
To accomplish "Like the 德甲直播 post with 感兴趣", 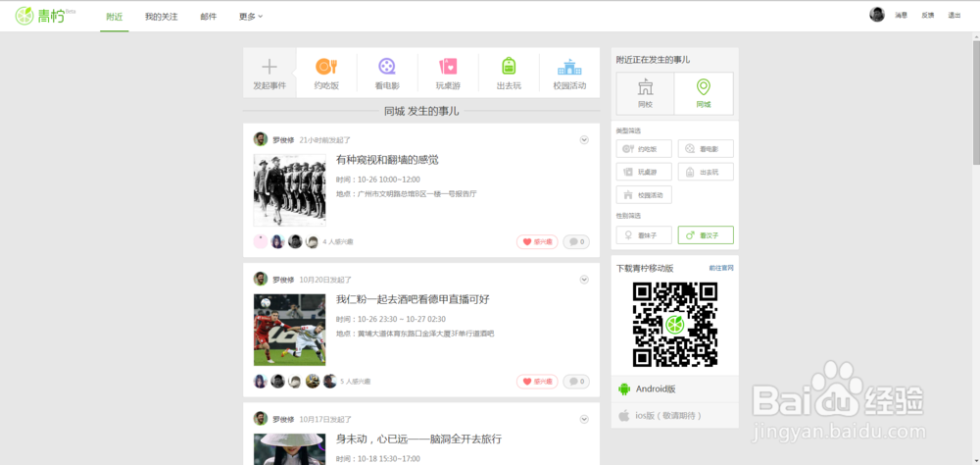I will [537, 382].
